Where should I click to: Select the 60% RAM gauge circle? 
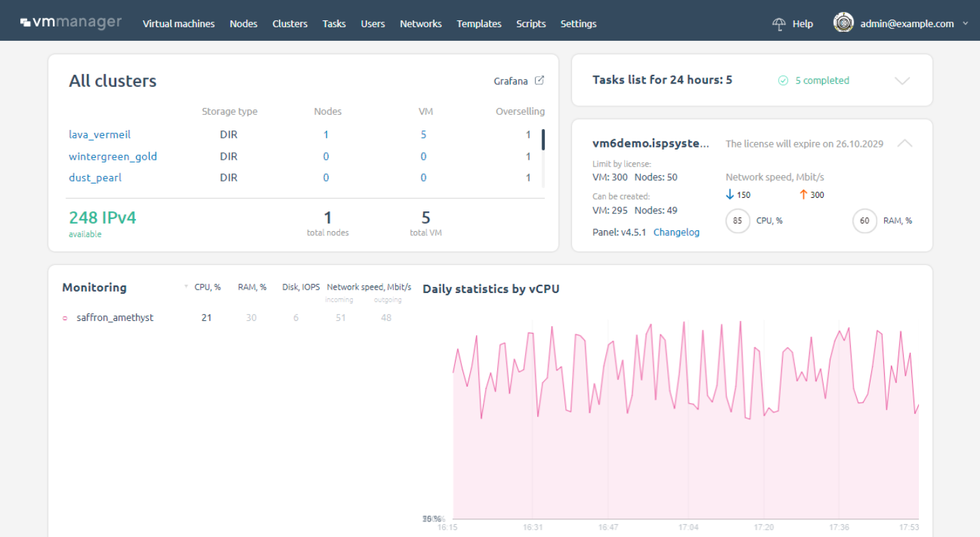click(x=864, y=221)
